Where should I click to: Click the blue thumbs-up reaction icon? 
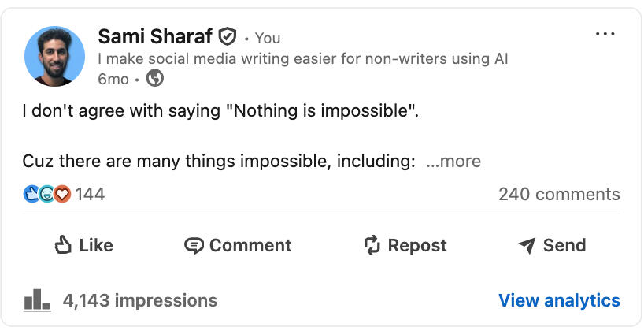click(32, 194)
